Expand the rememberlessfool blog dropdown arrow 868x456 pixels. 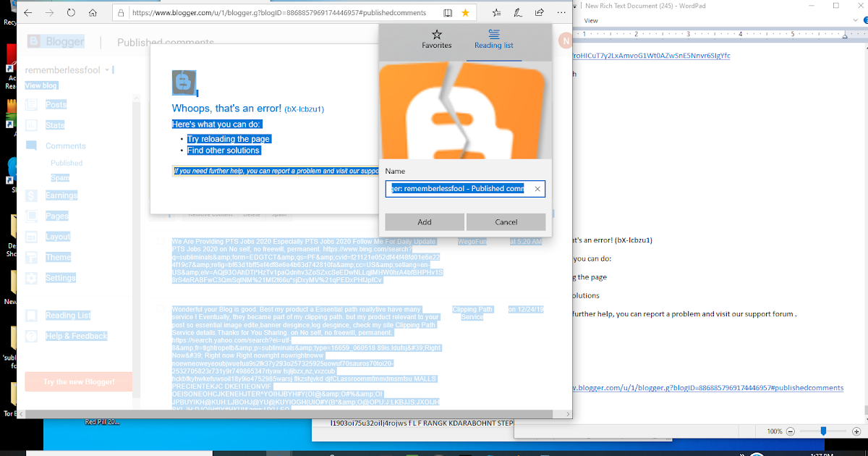pyautogui.click(x=107, y=70)
